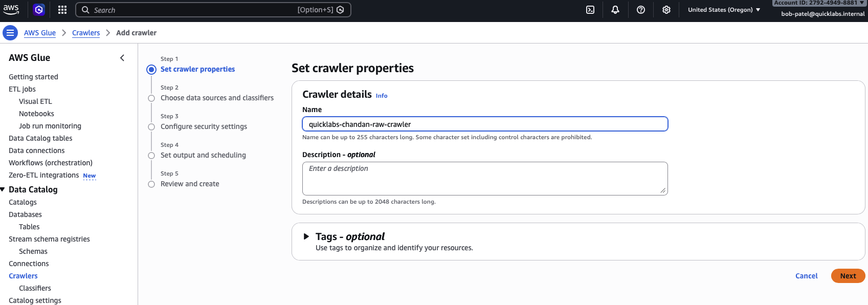Open Zero-ETL integrations
Image resolution: width=868 pixels, height=305 pixels.
[44, 175]
